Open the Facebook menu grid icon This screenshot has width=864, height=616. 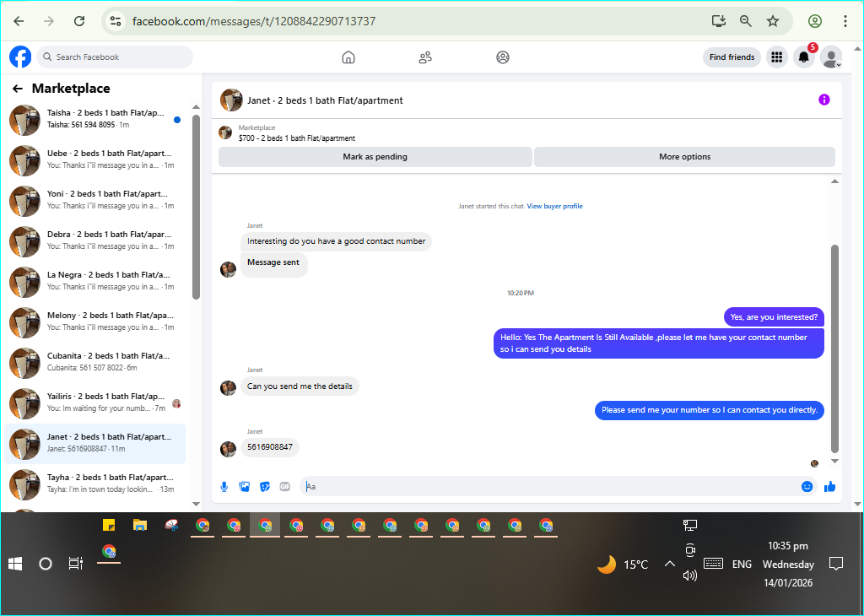[777, 57]
